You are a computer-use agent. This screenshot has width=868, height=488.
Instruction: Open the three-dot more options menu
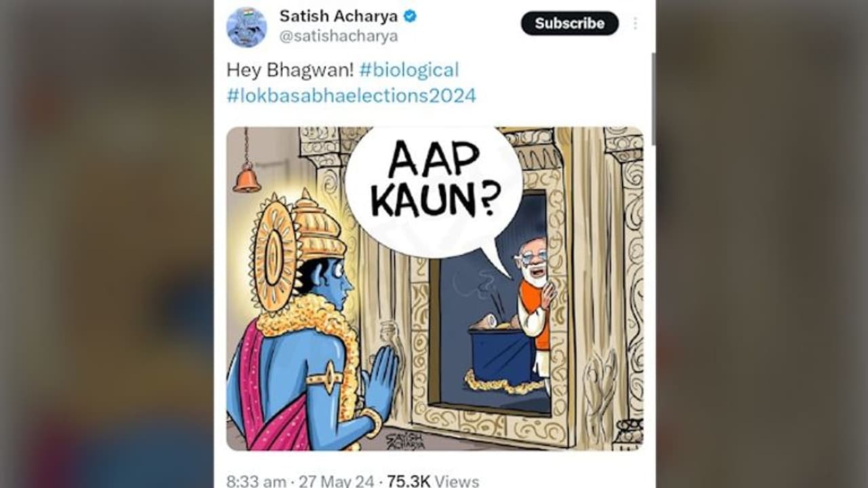pos(635,22)
